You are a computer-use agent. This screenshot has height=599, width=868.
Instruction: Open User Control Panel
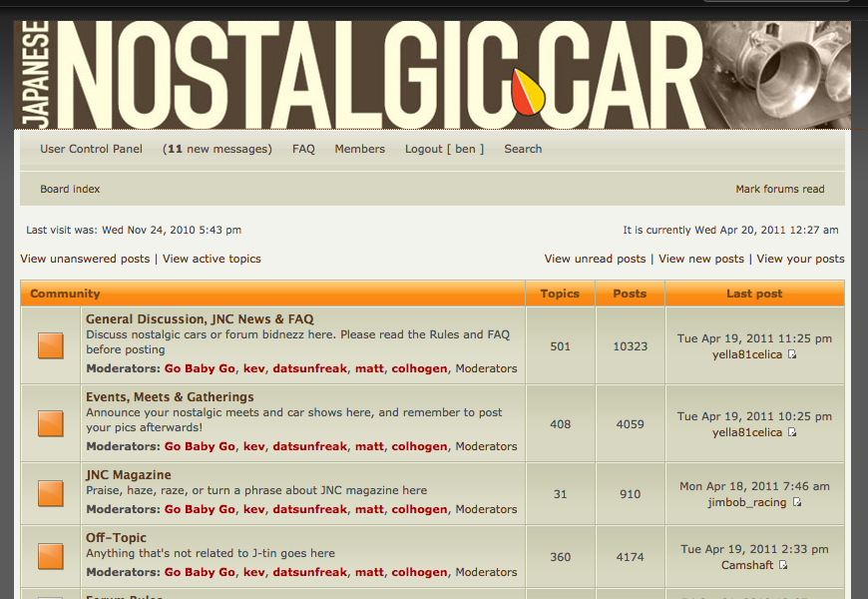click(x=92, y=149)
